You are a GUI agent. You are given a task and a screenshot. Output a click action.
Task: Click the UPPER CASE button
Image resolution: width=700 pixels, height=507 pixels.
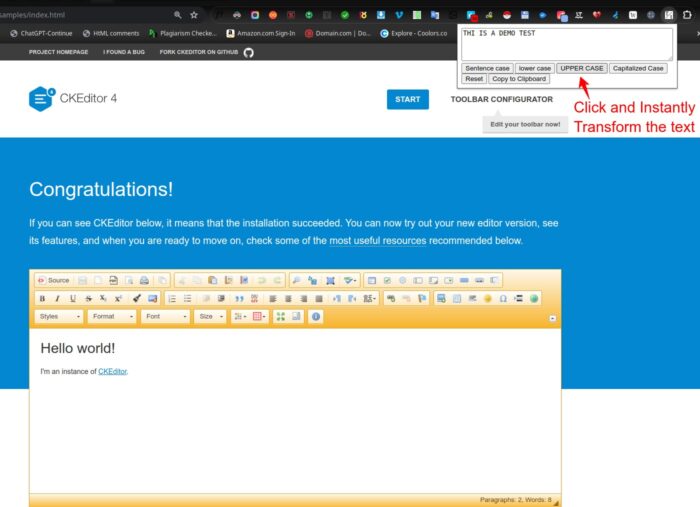pyautogui.click(x=582, y=68)
